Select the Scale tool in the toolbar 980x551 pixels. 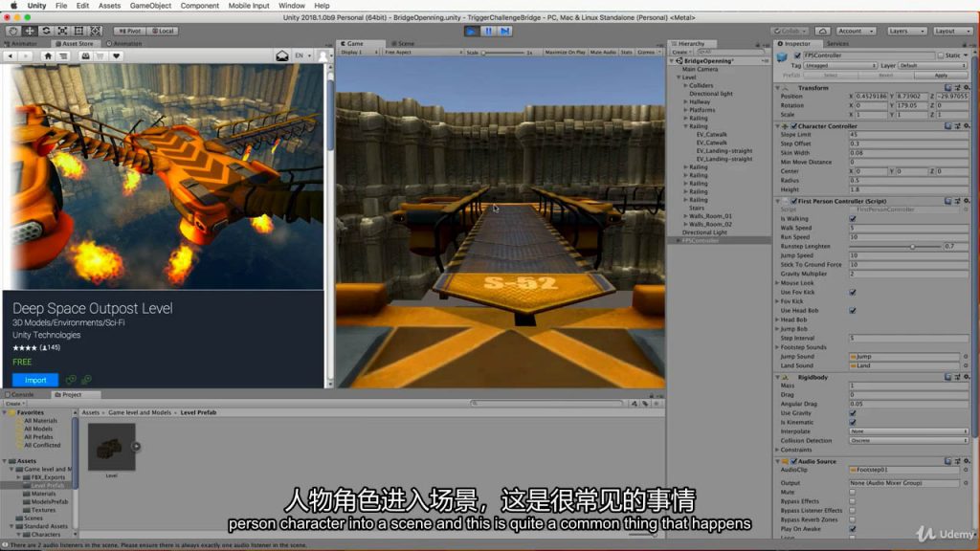pos(62,31)
